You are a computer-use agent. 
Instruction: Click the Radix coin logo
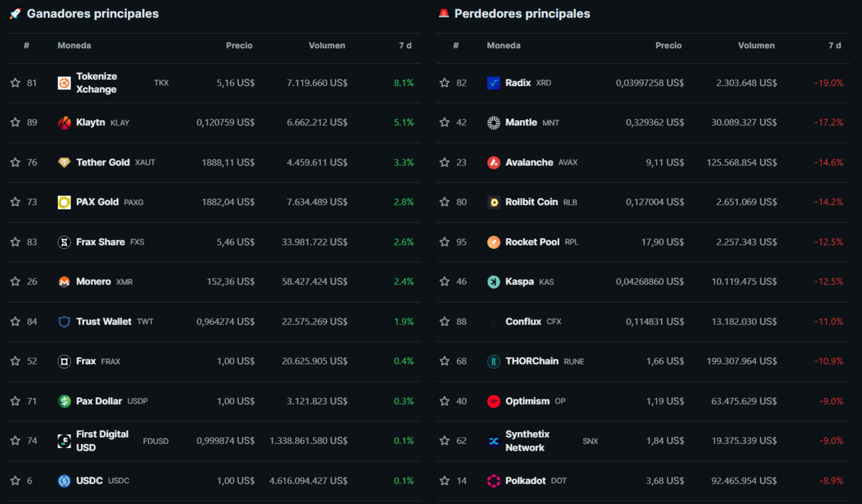pos(494,83)
